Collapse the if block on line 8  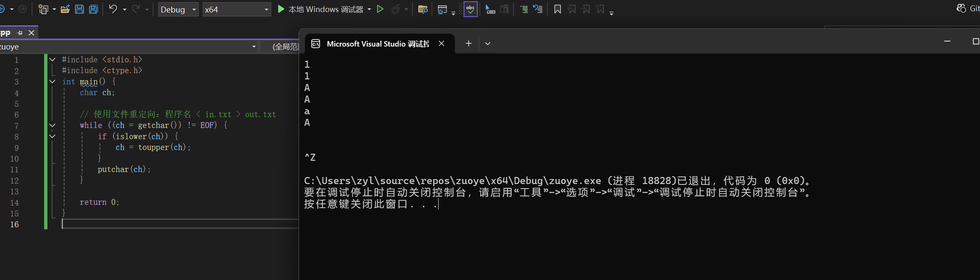point(52,136)
